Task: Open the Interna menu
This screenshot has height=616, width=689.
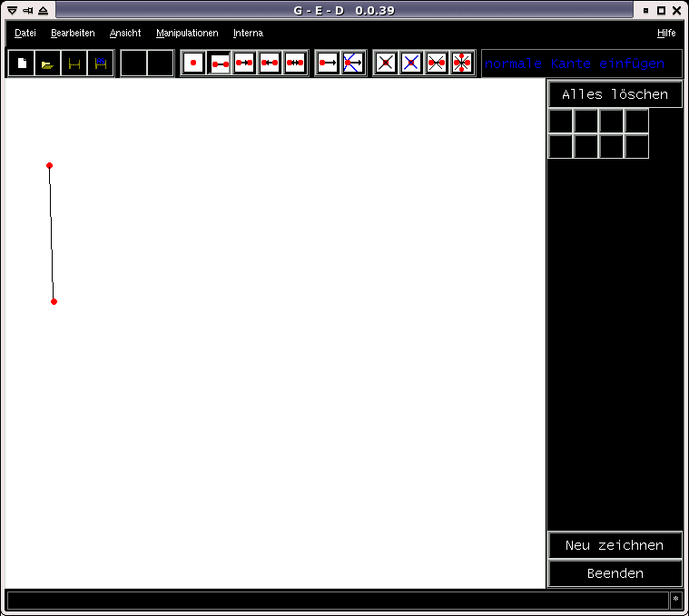Action: (248, 33)
